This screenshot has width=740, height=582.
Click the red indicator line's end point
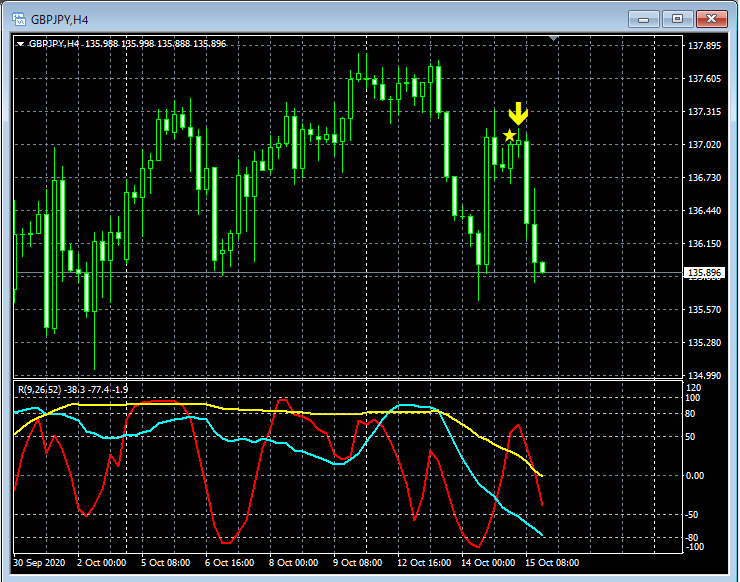[x=542, y=505]
